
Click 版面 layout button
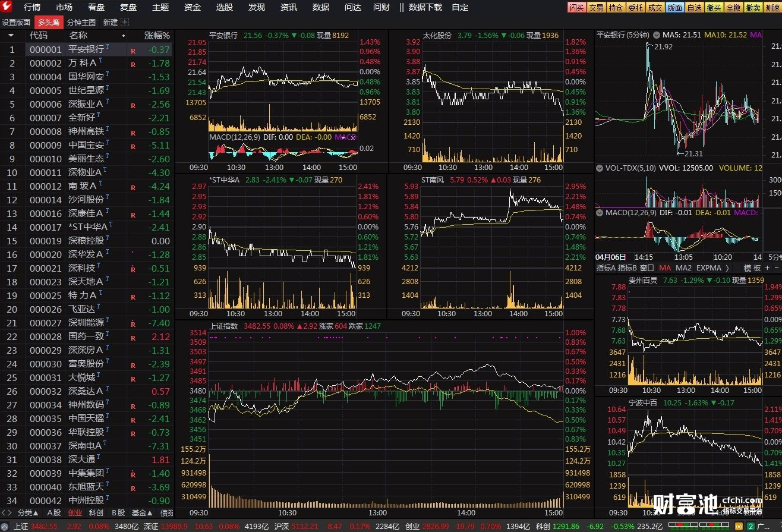[674, 7]
